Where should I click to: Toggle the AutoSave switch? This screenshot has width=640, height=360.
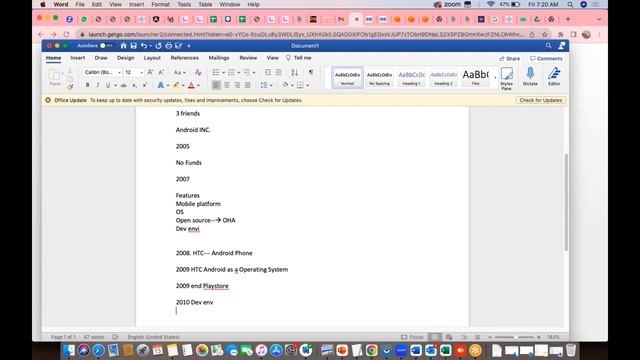(106, 46)
